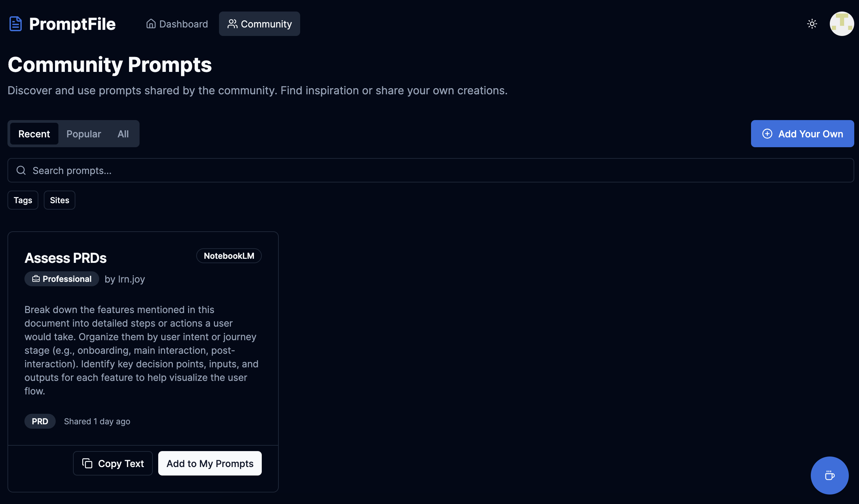
Task: Click Add to My Prompts button
Action: tap(209, 463)
